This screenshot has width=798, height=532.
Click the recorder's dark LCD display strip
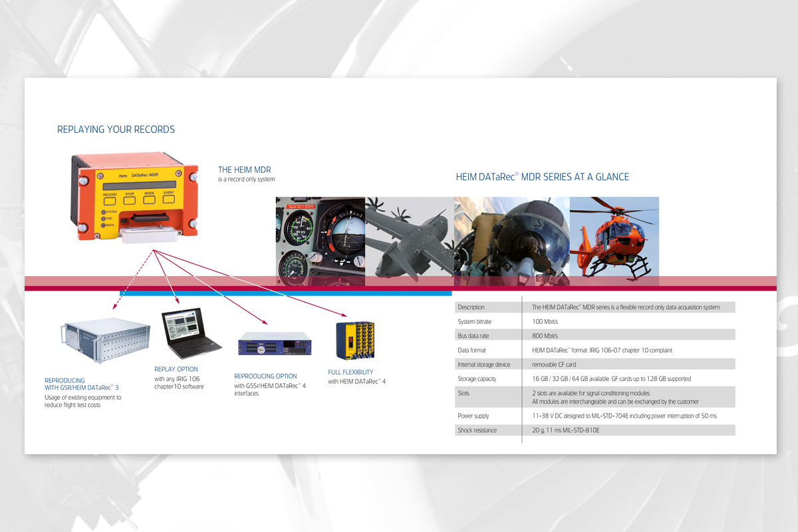coord(140,186)
